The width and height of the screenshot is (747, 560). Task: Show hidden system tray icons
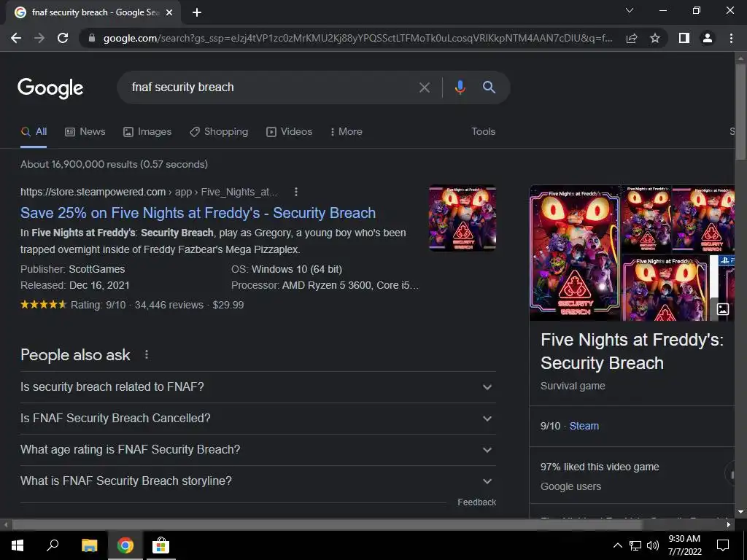point(617,545)
